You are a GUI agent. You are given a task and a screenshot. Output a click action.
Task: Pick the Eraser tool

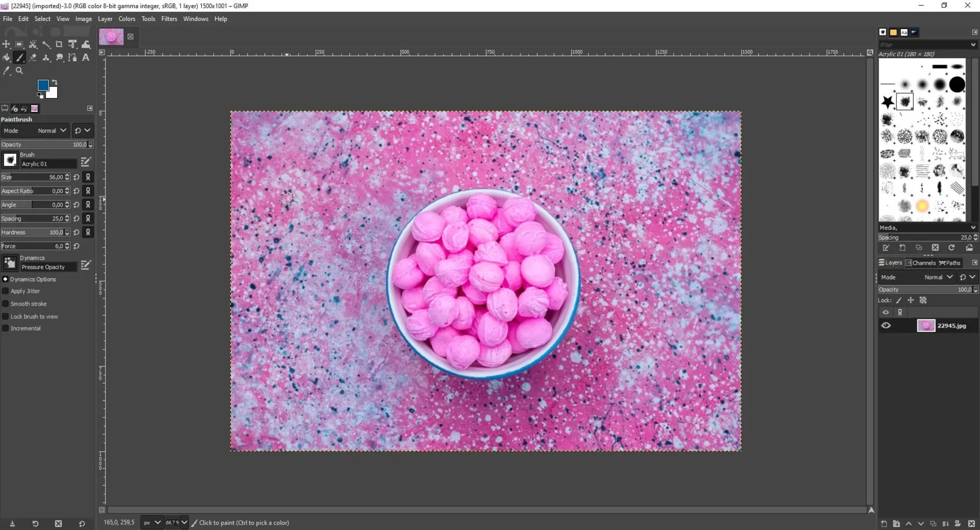point(33,58)
